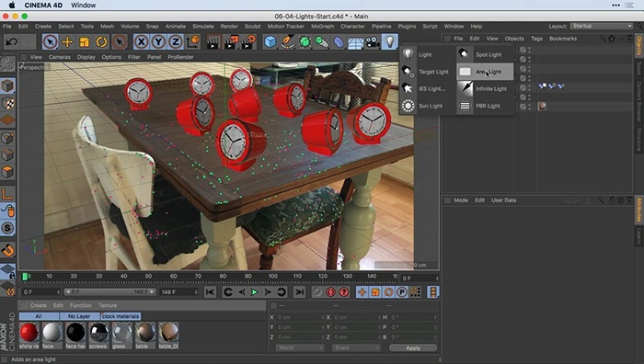Choose Area Light from light menu
This screenshot has width=644, height=364.
pyautogui.click(x=485, y=72)
